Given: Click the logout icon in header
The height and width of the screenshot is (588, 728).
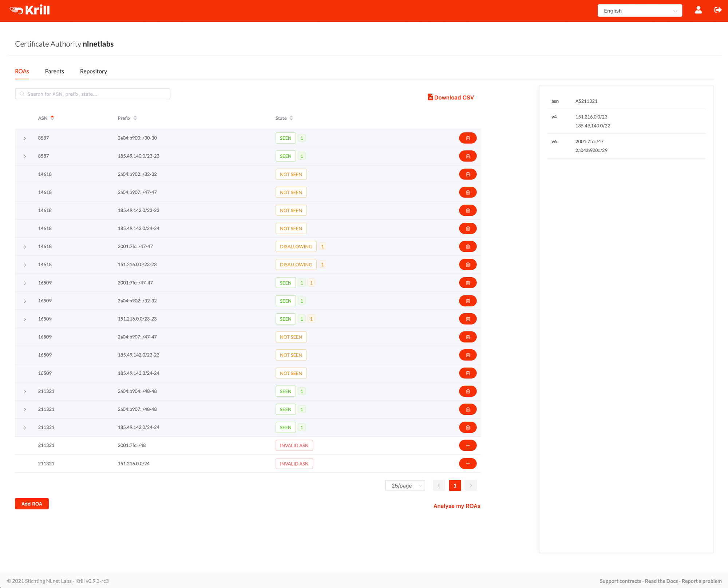Looking at the screenshot, I should pyautogui.click(x=717, y=10).
